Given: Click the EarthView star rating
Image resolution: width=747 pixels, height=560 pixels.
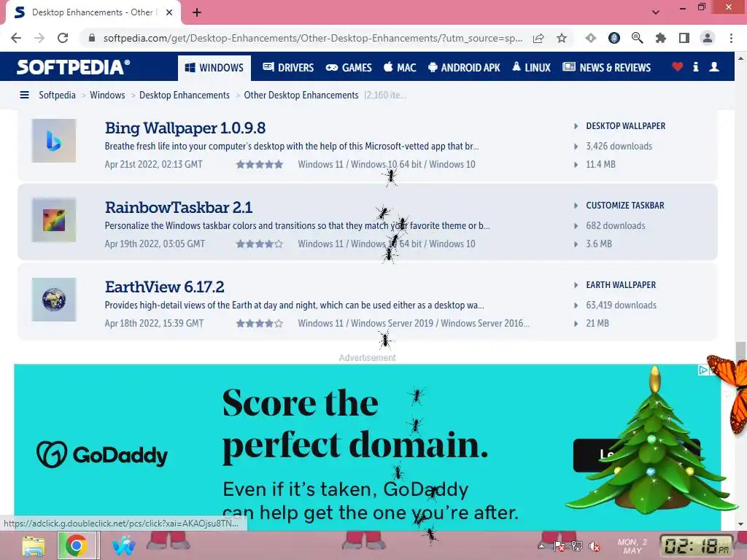Looking at the screenshot, I should point(260,323).
